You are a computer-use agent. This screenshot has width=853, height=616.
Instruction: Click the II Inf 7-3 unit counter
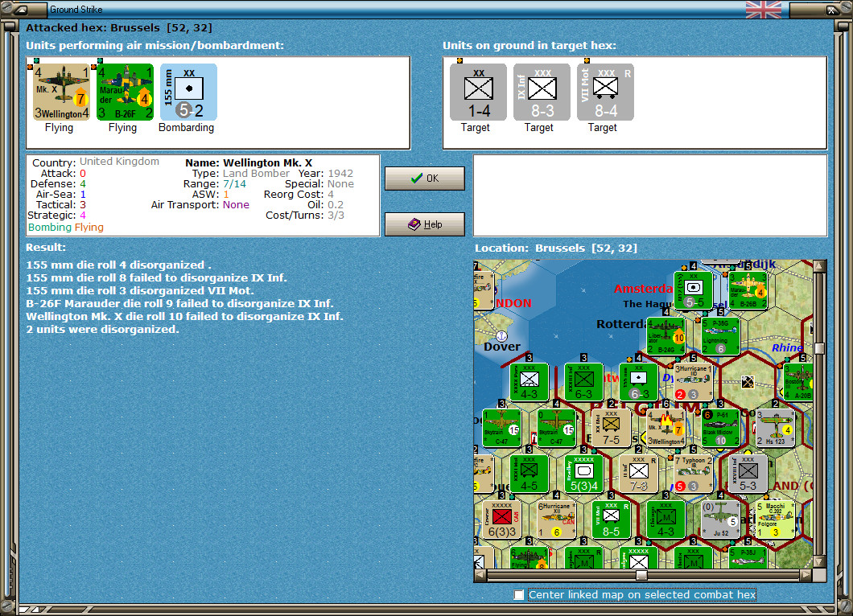(x=639, y=474)
